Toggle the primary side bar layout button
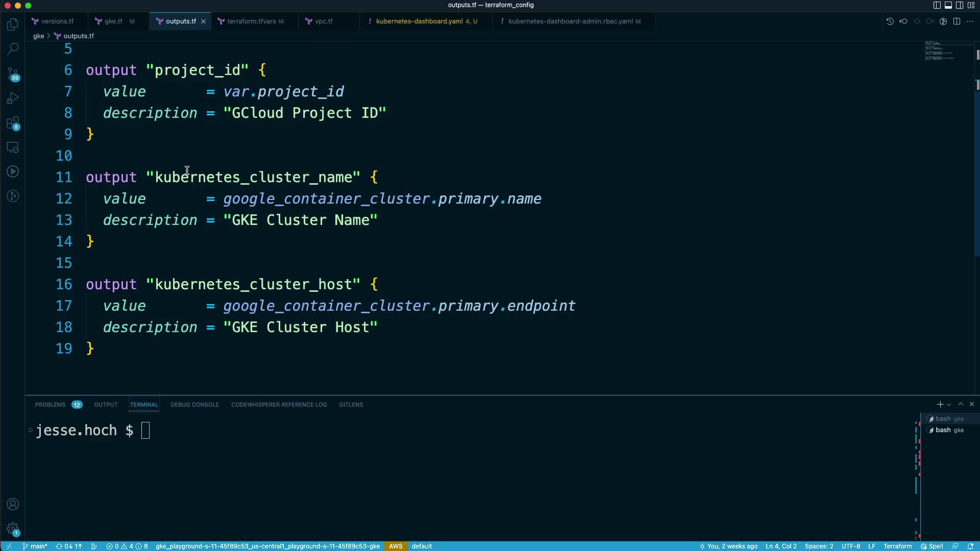The height and width of the screenshot is (551, 980). pyautogui.click(x=937, y=5)
